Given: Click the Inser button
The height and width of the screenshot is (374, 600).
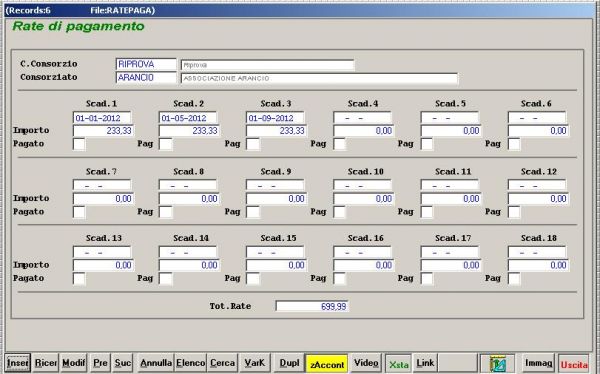Looking at the screenshot, I should tap(18, 363).
